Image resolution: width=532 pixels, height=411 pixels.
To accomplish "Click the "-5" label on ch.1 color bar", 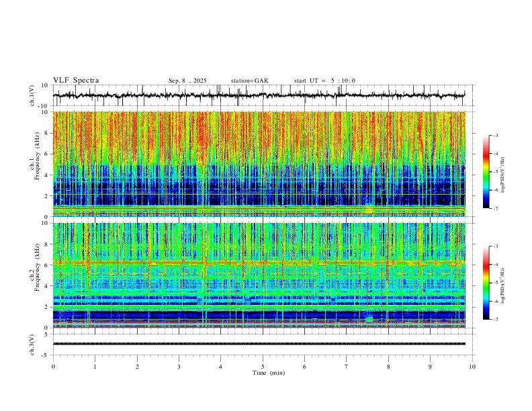I will 496,172.
